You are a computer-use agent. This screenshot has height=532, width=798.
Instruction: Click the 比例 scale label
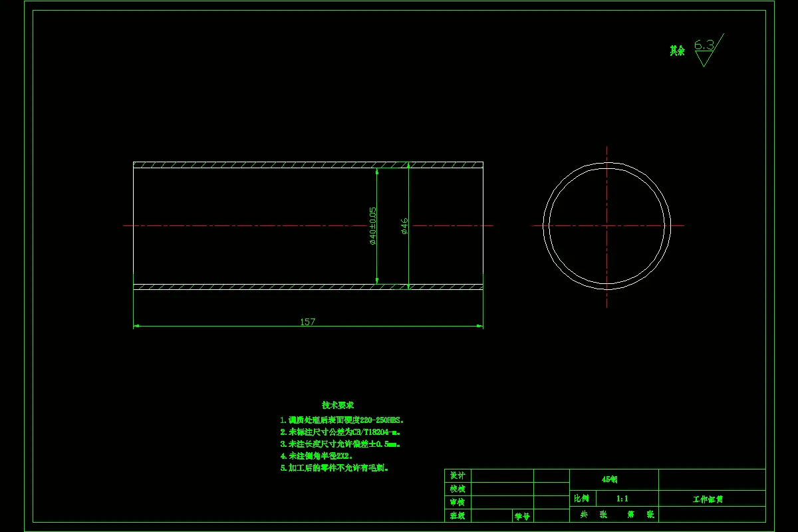[581, 498]
